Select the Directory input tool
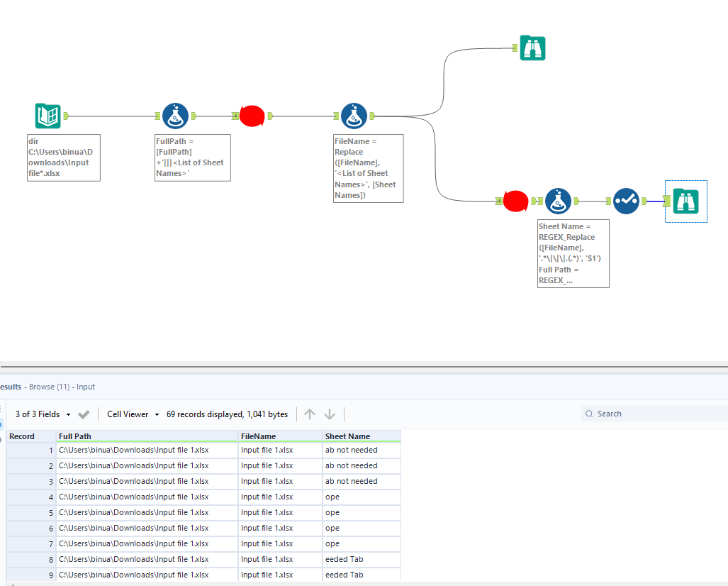 click(48, 116)
